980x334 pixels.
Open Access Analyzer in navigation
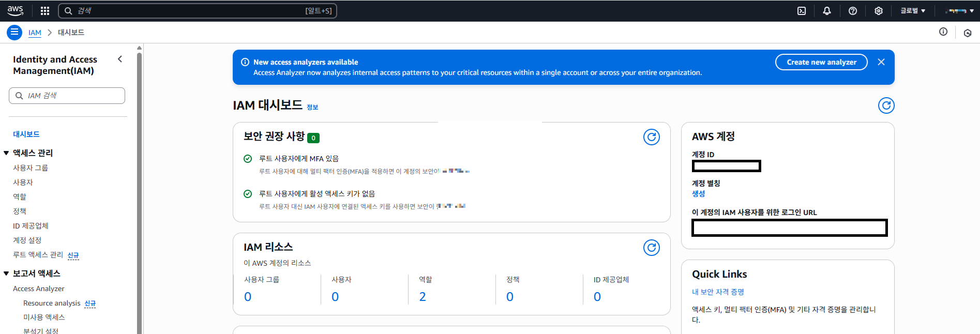39,289
